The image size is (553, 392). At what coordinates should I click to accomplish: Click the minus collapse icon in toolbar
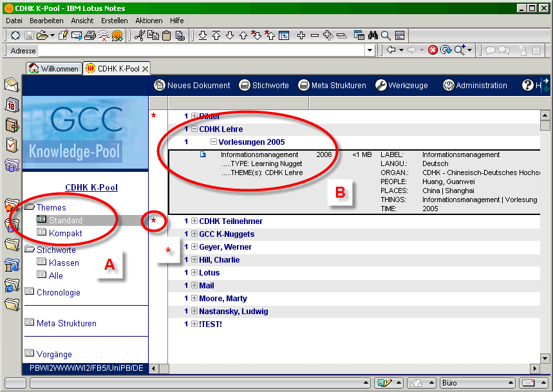coord(315,35)
